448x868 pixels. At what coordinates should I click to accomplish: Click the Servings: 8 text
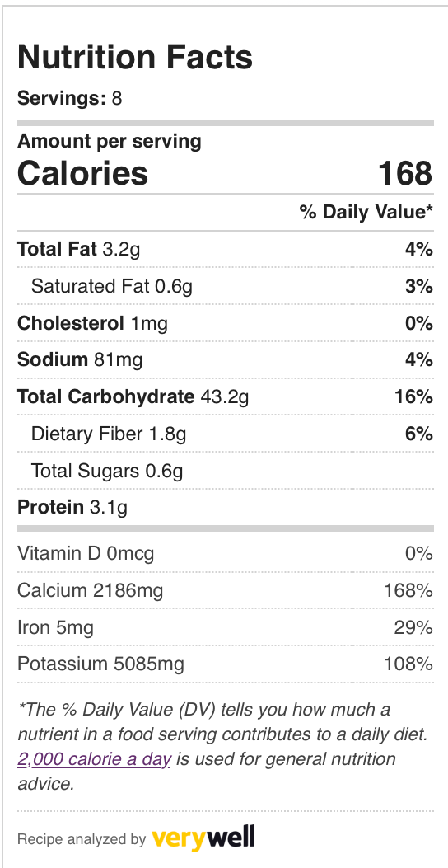tap(70, 99)
